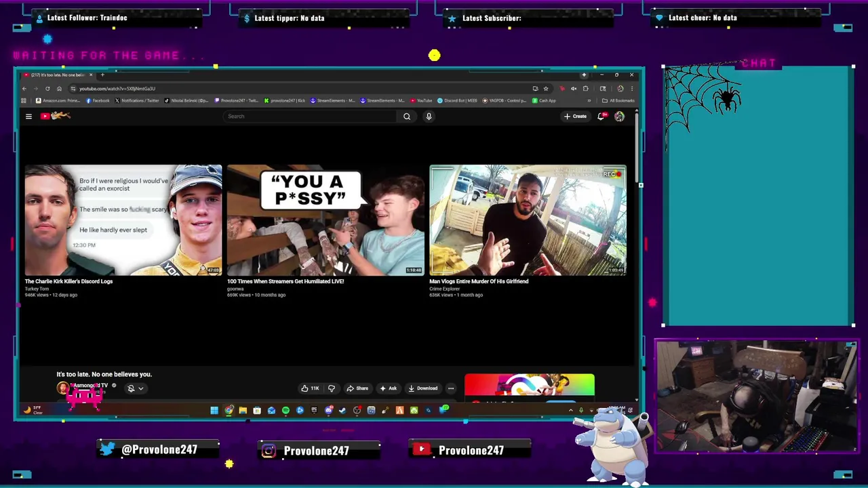Focus the YouTube search field

pyautogui.click(x=311, y=117)
